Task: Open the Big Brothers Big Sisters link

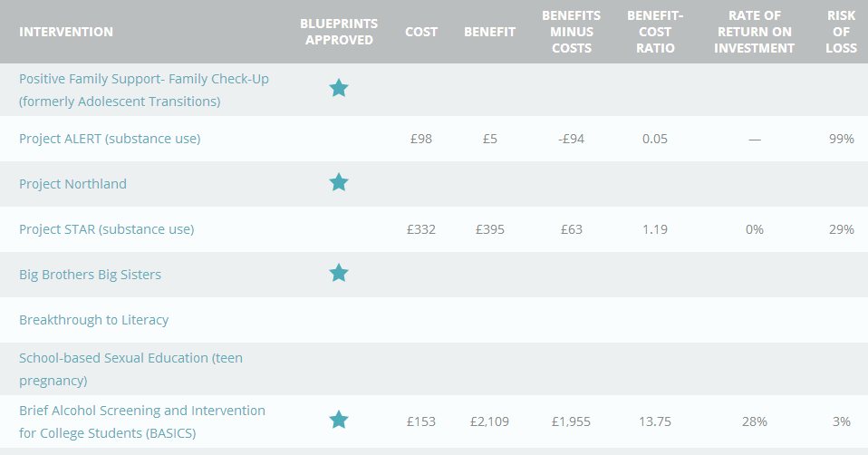Action: pos(91,275)
